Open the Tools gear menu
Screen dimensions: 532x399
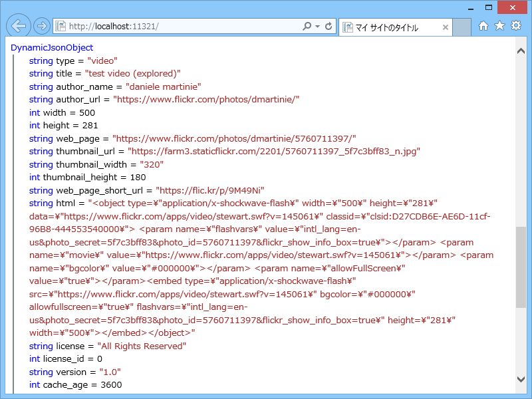click(x=516, y=26)
